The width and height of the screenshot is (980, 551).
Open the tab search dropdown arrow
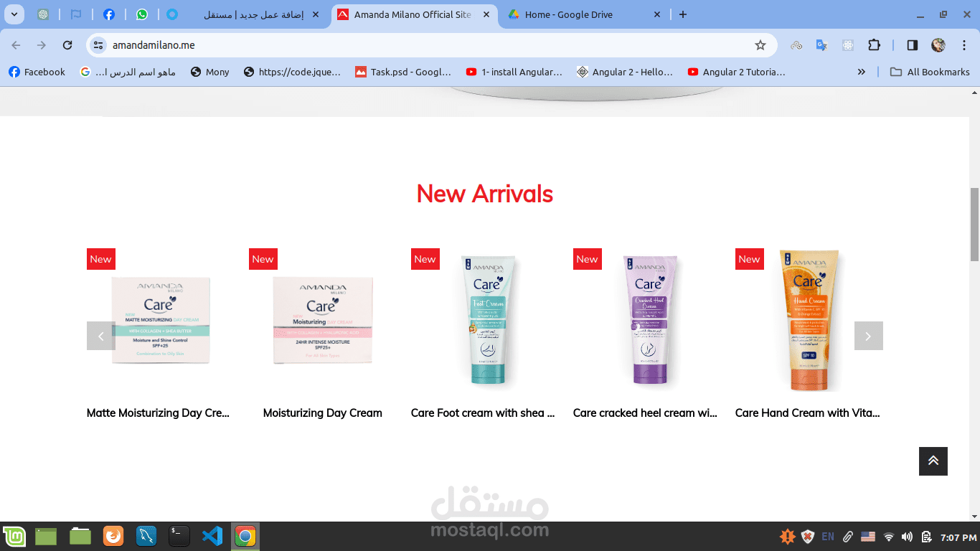14,14
